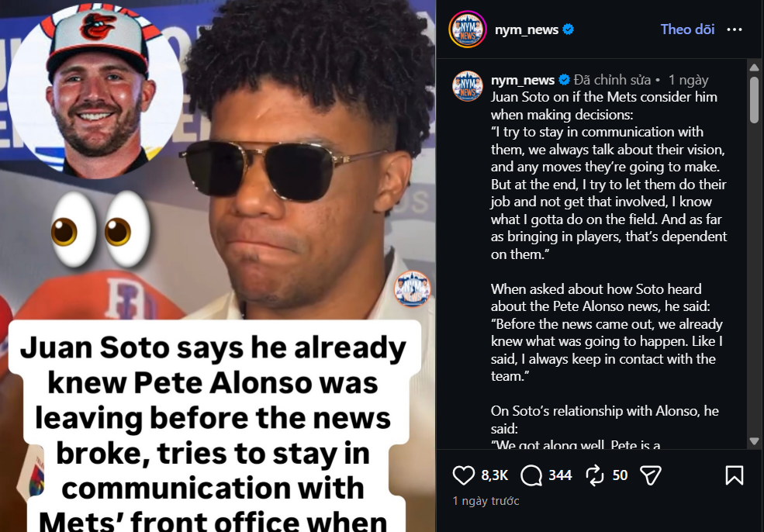Open the three-dot more options menu
764x532 pixels.
tap(735, 29)
